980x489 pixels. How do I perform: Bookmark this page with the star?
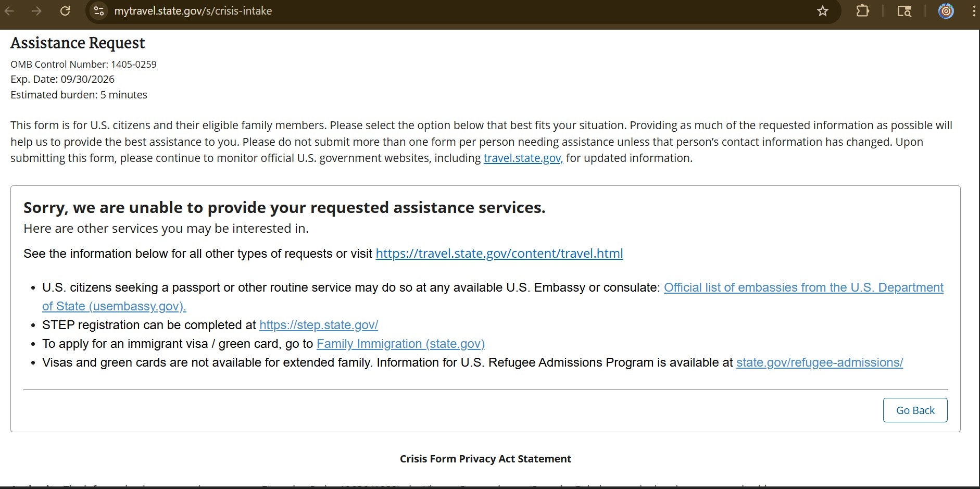click(x=822, y=11)
